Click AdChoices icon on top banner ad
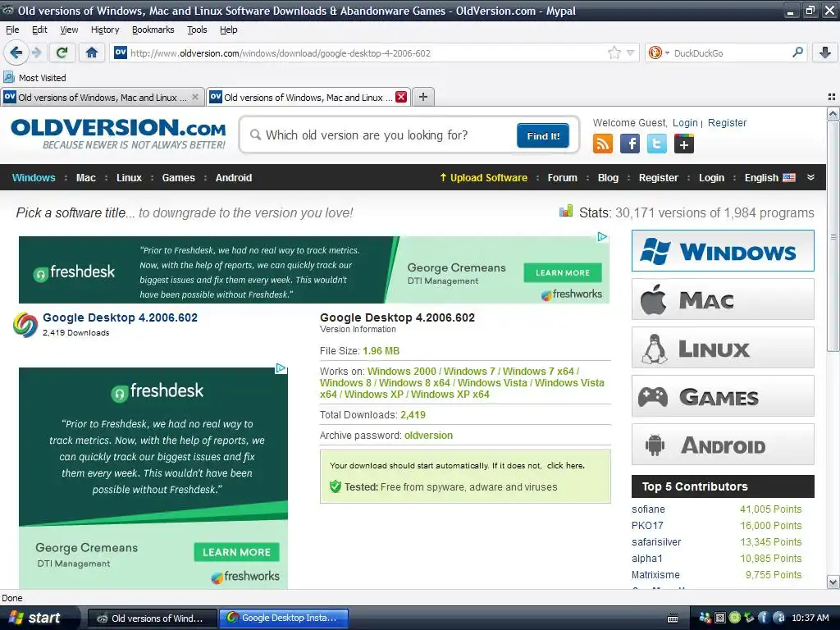 pyautogui.click(x=602, y=237)
